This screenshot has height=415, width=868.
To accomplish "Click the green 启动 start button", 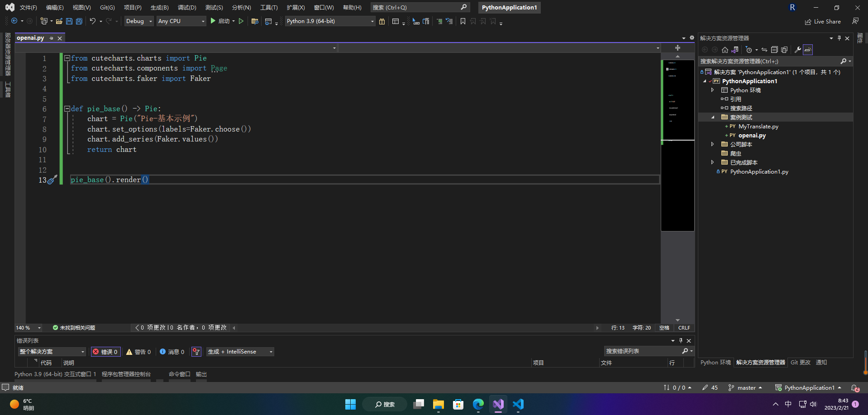I will click(x=220, y=21).
